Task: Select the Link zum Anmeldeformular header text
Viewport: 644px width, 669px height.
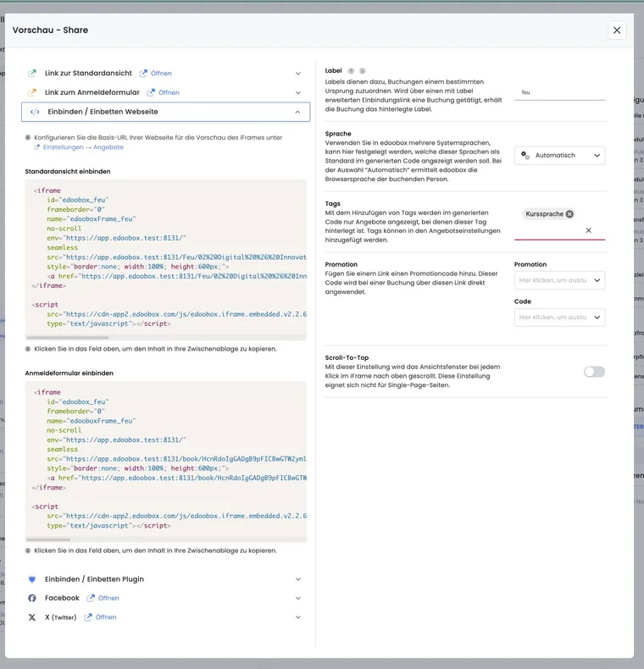Action: point(92,92)
